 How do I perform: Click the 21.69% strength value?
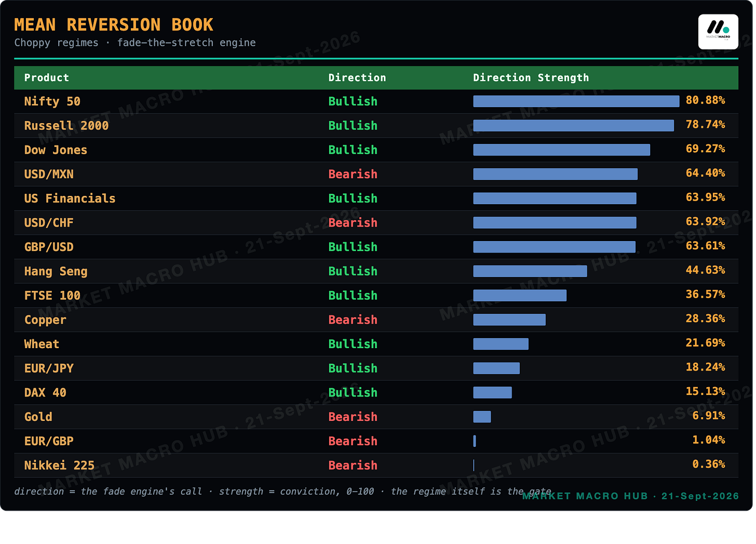click(705, 342)
